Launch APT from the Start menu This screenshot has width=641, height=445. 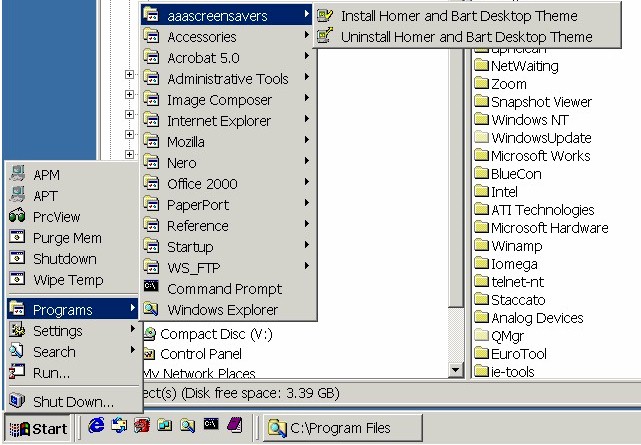click(72, 196)
